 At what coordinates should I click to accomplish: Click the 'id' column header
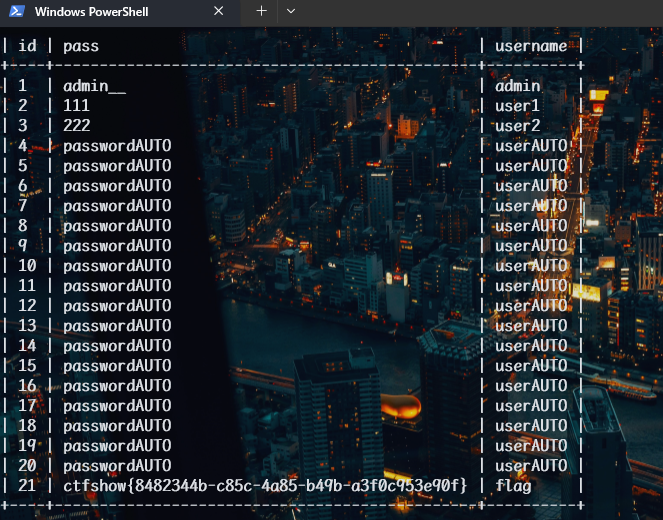point(27,46)
